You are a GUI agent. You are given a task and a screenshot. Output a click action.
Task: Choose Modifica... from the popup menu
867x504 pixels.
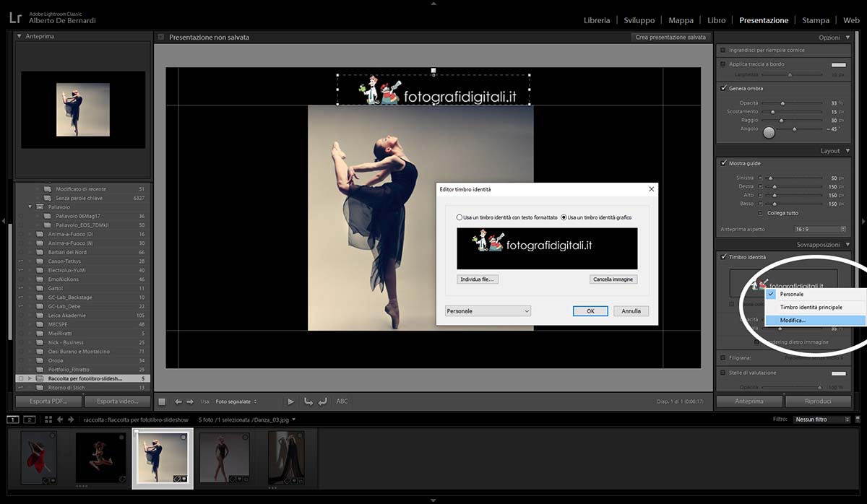click(793, 320)
